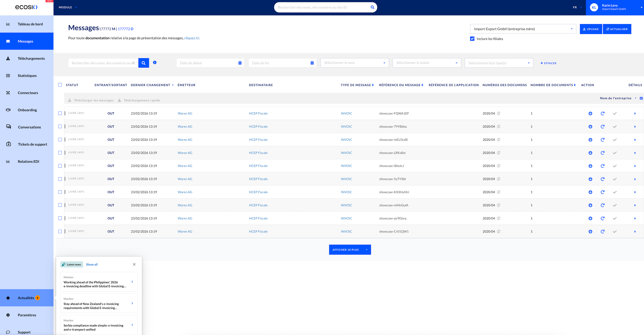Sort by Dernier changement column header
The height and width of the screenshot is (335, 644).
[x=152, y=85]
